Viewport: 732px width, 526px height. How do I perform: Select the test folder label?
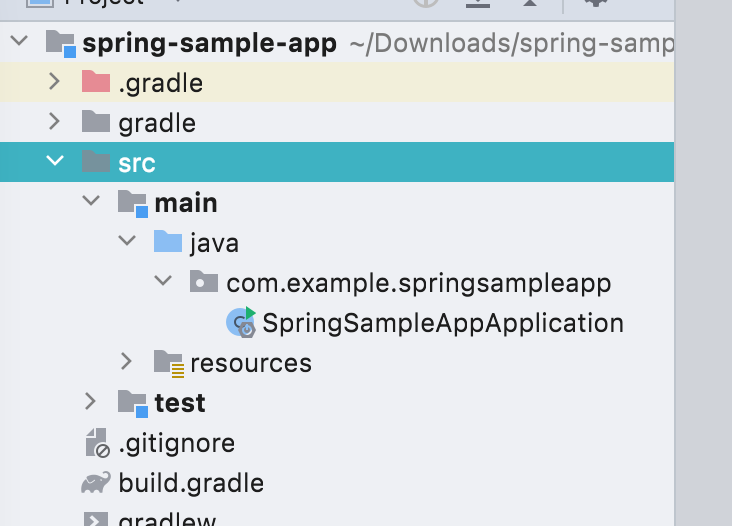click(180, 403)
